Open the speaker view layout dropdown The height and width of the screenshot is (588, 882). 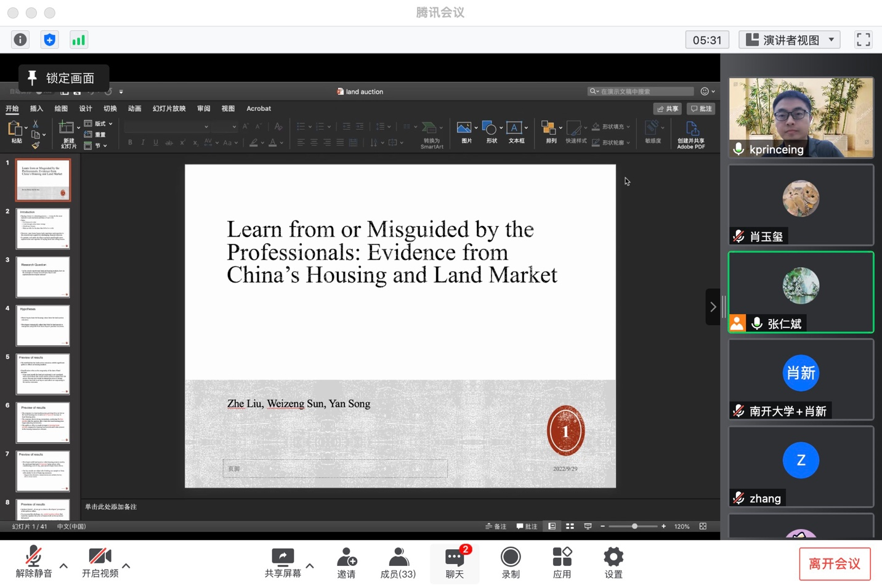click(790, 40)
